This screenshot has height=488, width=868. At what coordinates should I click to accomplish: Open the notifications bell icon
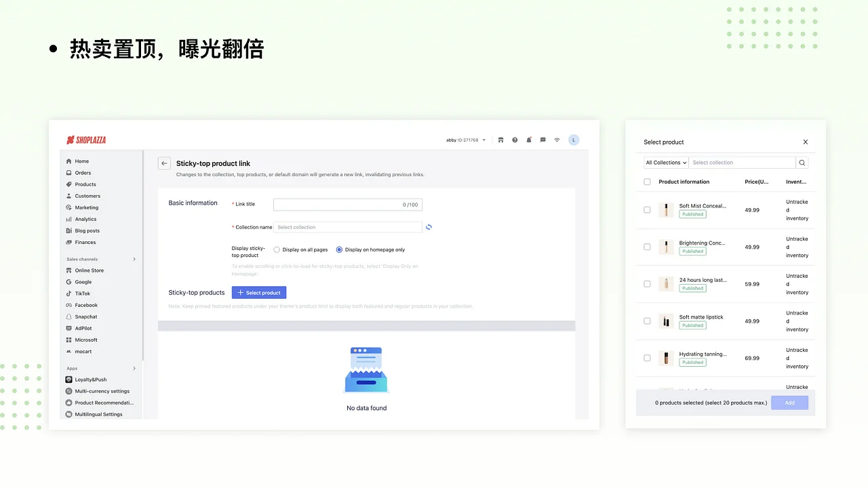529,140
